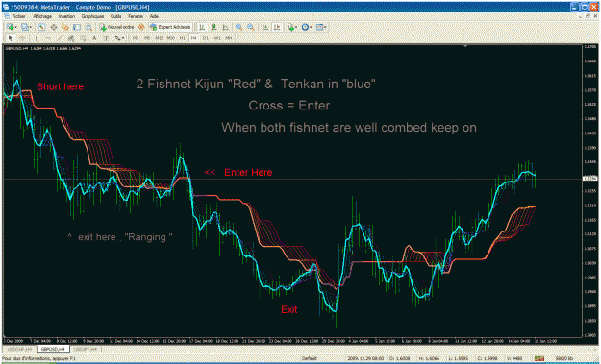The height and width of the screenshot is (364, 601).
Task: Click the Default profile in status bar
Action: click(309, 358)
